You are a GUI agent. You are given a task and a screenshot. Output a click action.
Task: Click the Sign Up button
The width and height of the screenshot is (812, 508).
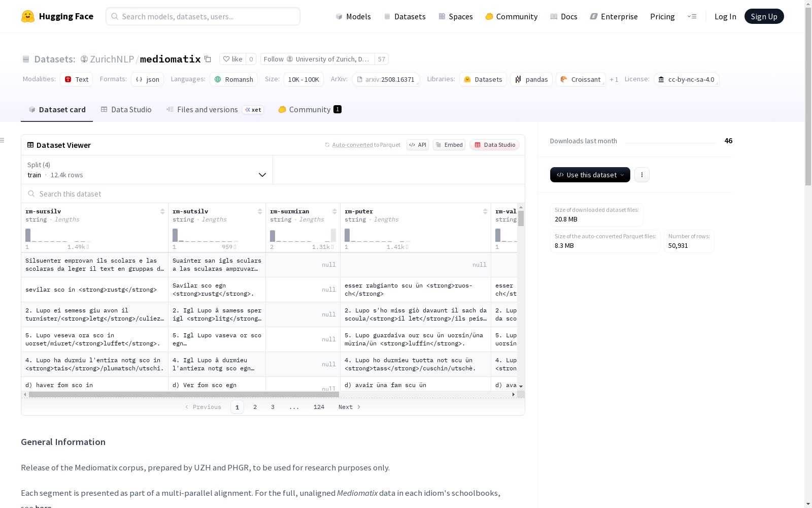click(x=764, y=16)
